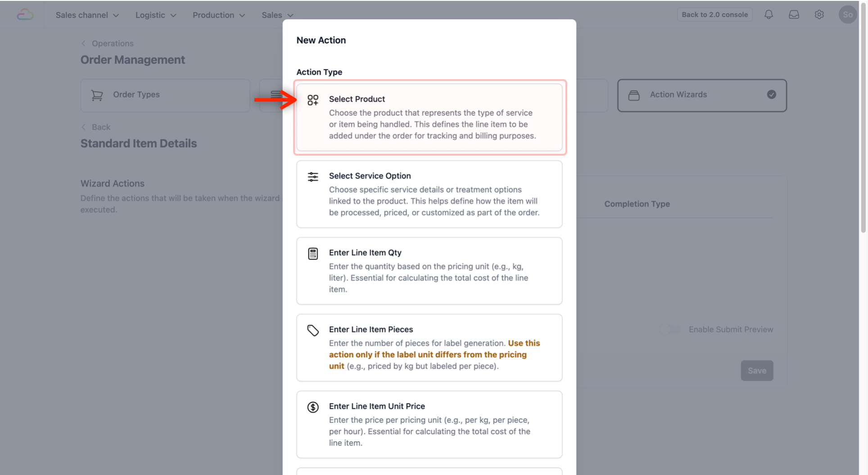Choose the Select Product action type
This screenshot has width=868, height=475.
429,117
